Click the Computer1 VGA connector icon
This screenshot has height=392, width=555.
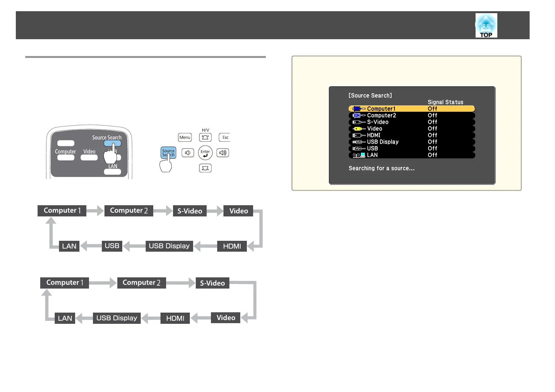359,109
